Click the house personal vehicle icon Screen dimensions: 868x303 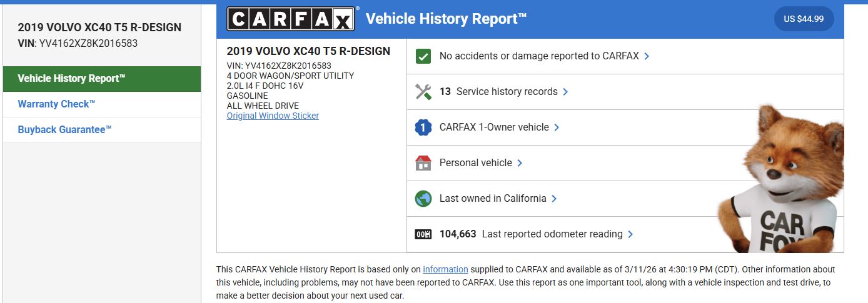[423, 163]
